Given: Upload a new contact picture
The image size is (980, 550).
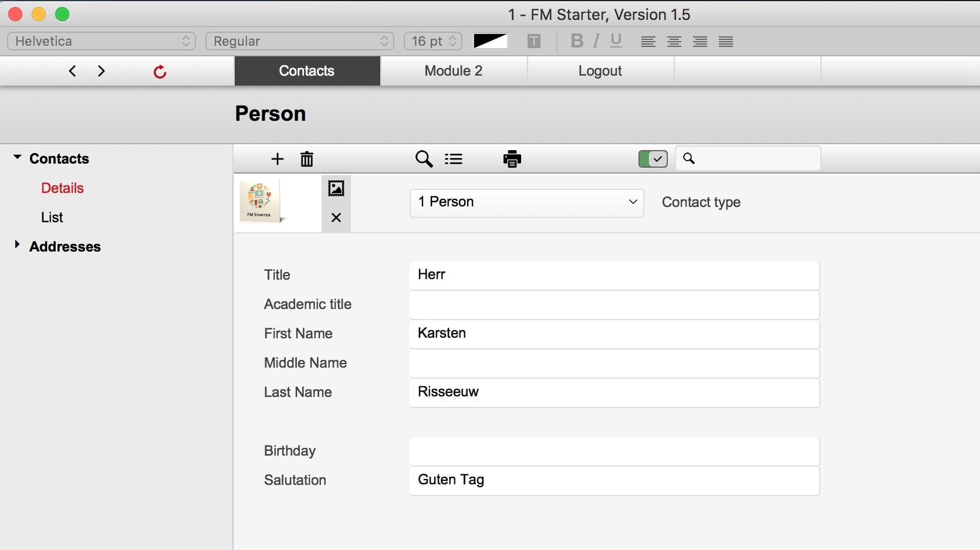Looking at the screenshot, I should pos(336,188).
